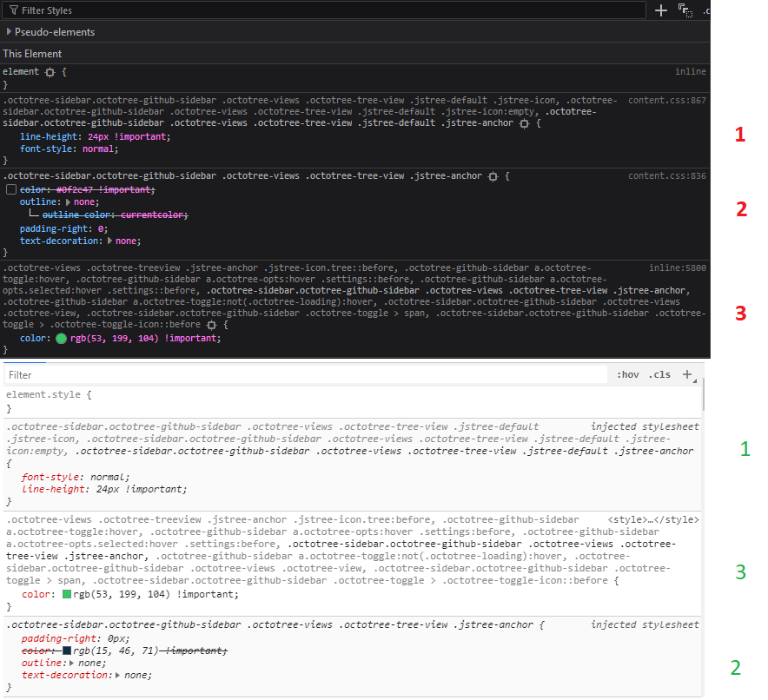The image size is (768, 700).
Task: Uncheck the struck-through color property checkbox
Action: coord(11,189)
